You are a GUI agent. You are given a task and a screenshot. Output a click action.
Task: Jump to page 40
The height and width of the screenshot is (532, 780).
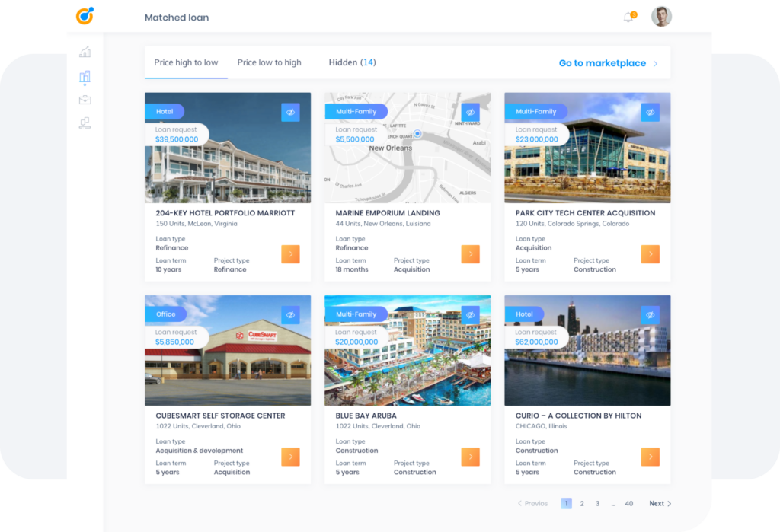click(x=628, y=504)
